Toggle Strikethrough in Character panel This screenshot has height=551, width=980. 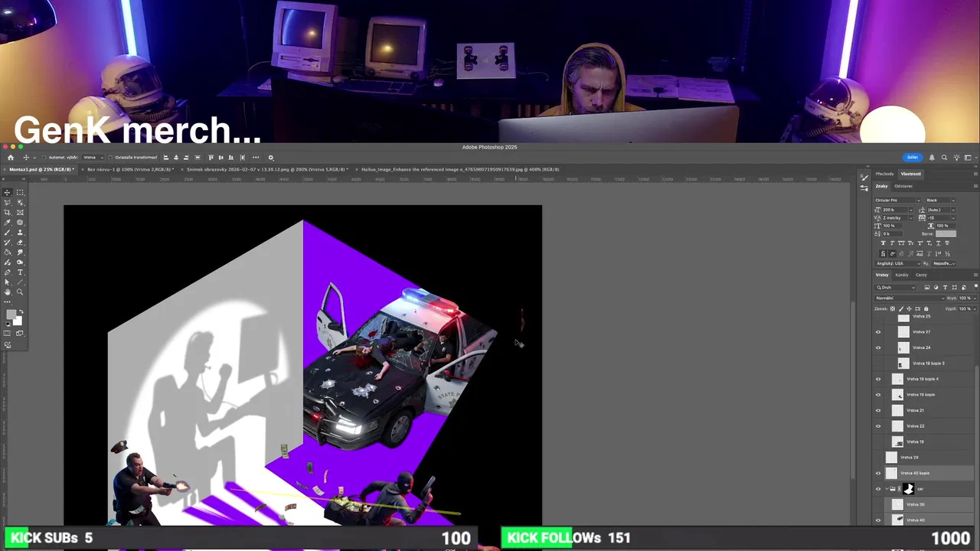tap(947, 243)
